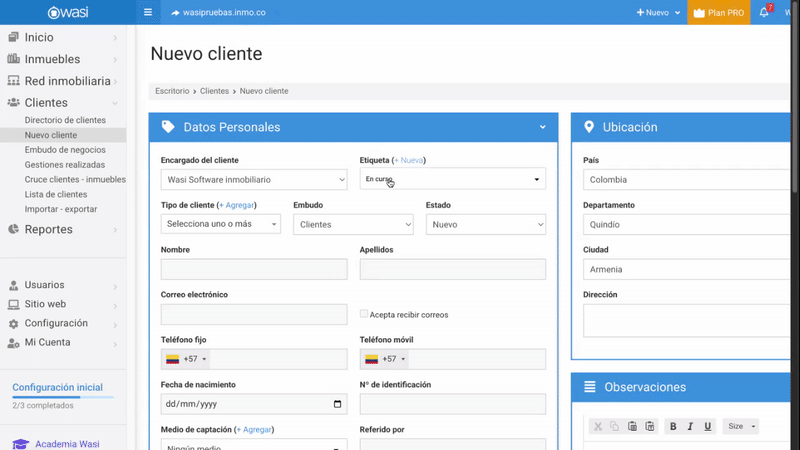800x450 pixels.
Task: Open Embudo de negocios
Action: [65, 149]
